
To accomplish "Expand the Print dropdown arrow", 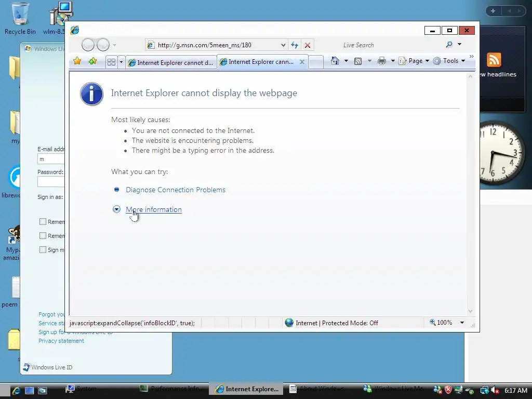I will [393, 61].
